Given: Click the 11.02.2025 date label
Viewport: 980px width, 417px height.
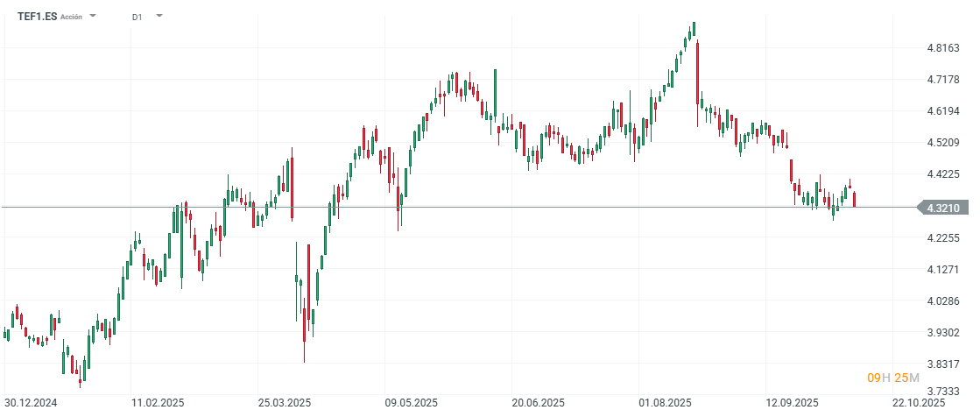Looking at the screenshot, I should [157, 403].
